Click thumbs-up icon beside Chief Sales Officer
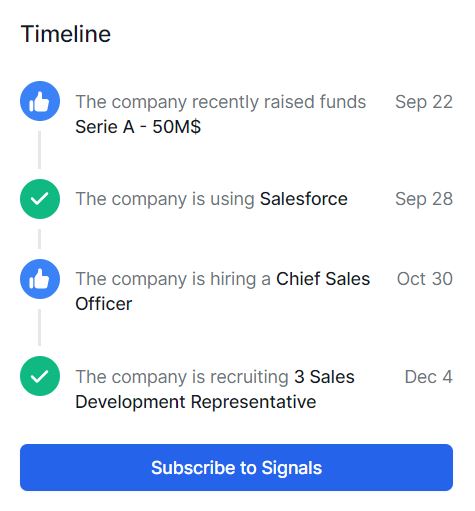 (40, 279)
